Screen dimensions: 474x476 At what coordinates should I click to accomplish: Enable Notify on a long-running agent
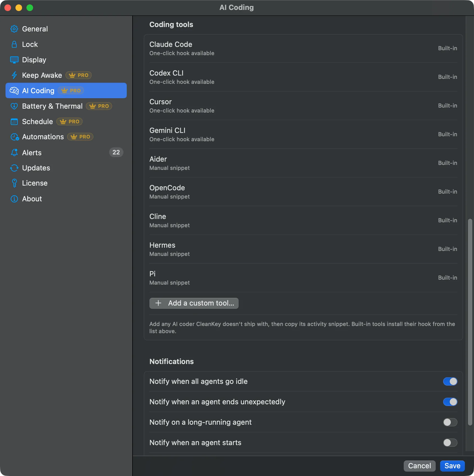pos(450,422)
